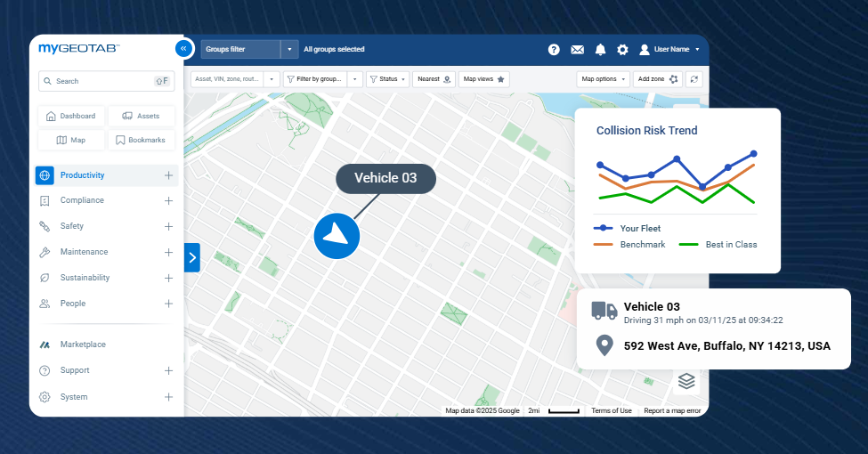Select the People menu item
This screenshot has height=454, width=868.
tap(107, 304)
